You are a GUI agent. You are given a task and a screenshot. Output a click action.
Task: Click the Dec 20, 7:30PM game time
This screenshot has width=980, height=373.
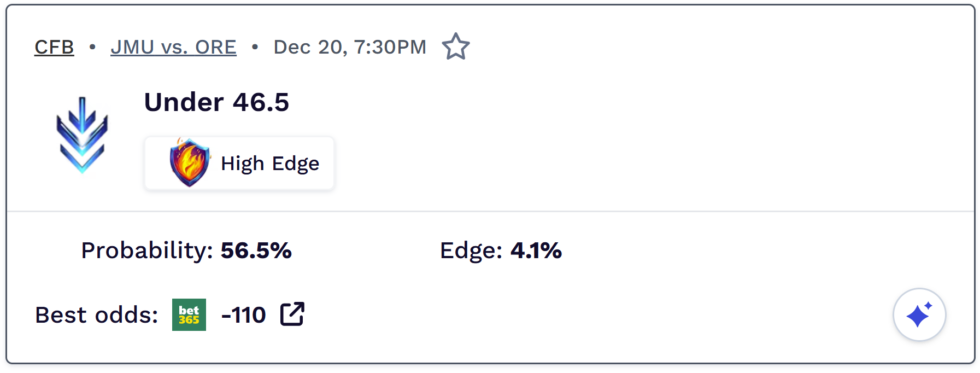pos(350,47)
